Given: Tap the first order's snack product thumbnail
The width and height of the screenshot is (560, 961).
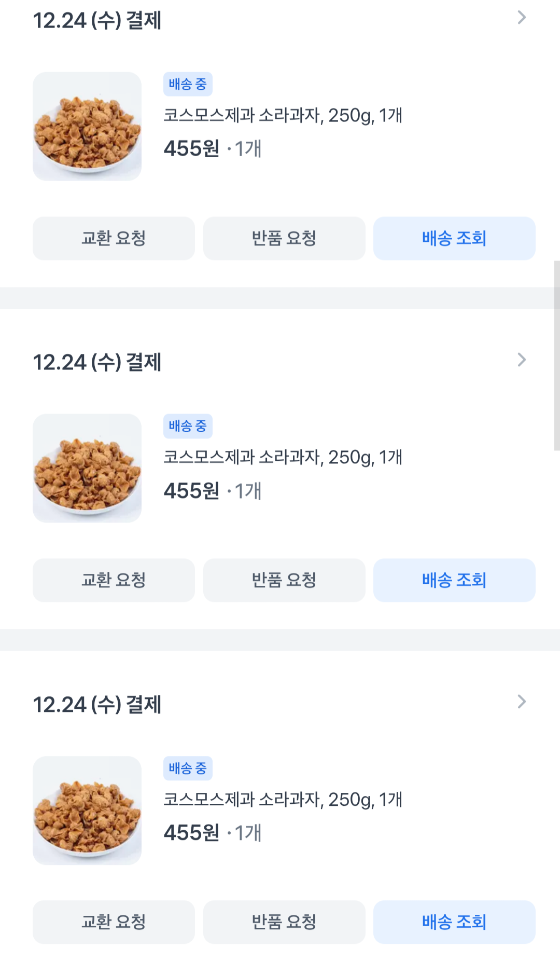Looking at the screenshot, I should (x=87, y=126).
